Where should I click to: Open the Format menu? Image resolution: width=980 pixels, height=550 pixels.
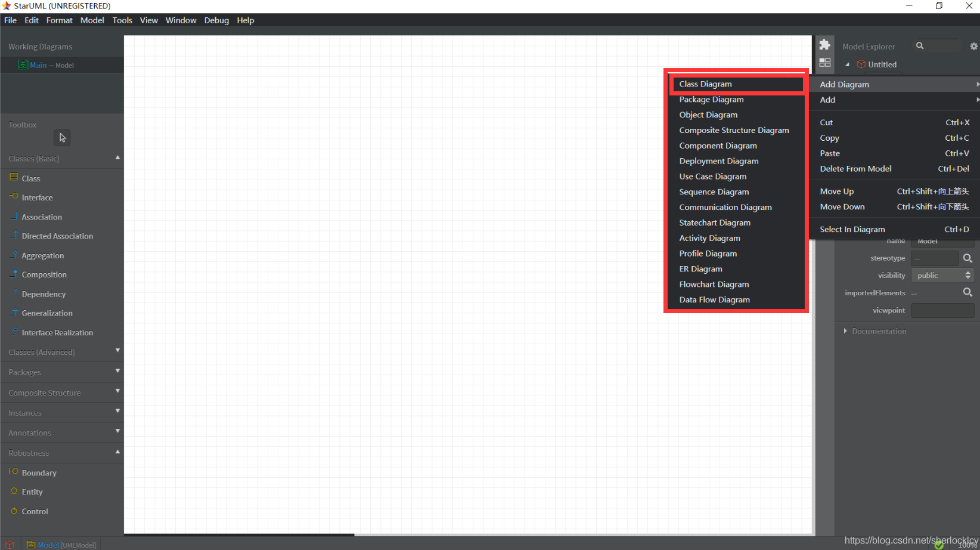click(x=60, y=20)
